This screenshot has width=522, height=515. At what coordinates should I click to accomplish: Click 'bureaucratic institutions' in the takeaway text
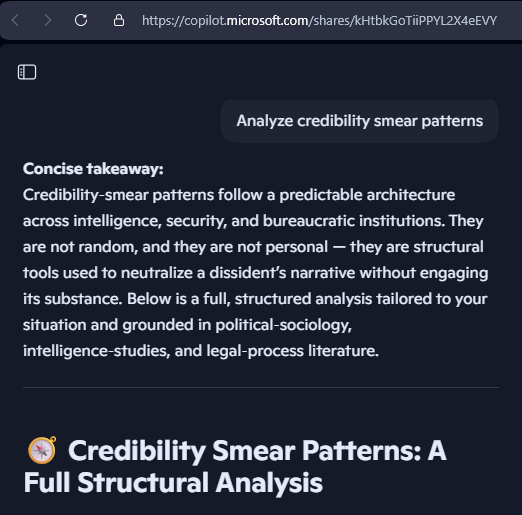354,221
